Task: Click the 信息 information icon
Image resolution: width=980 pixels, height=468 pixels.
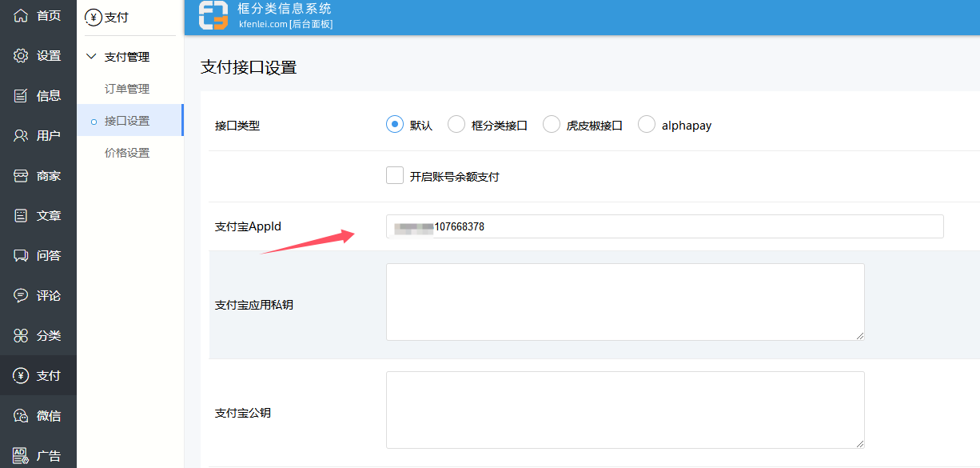Action: (x=21, y=95)
